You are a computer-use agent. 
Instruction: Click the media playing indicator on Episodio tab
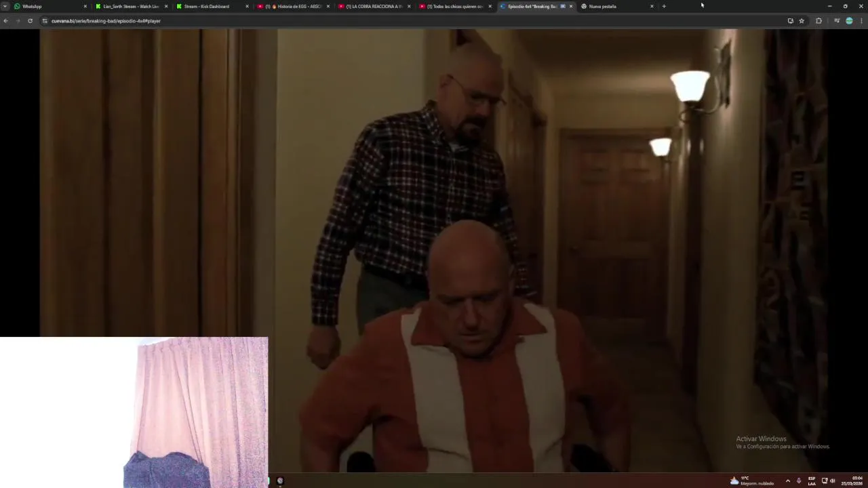(x=563, y=6)
